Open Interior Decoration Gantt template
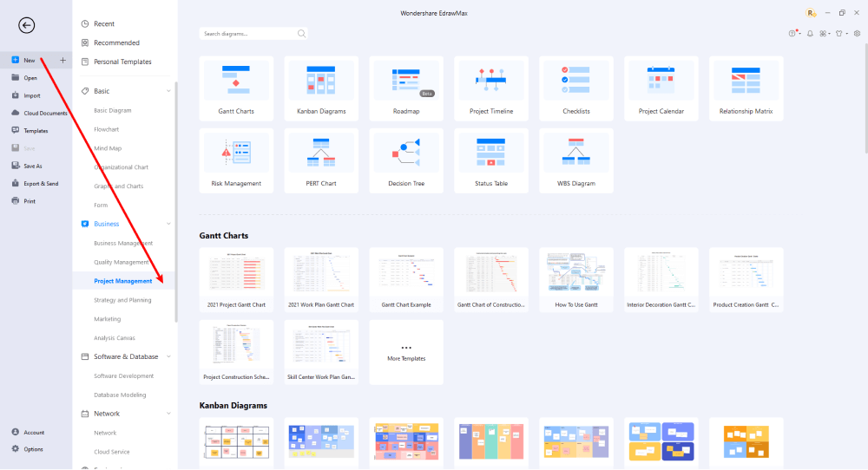Image resolution: width=868 pixels, height=470 pixels. pyautogui.click(x=661, y=280)
